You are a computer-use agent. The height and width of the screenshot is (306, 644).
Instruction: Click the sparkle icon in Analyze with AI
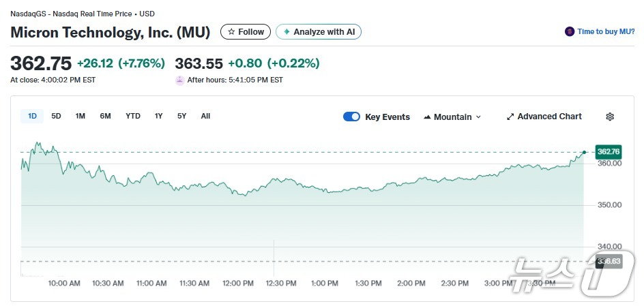tap(287, 31)
